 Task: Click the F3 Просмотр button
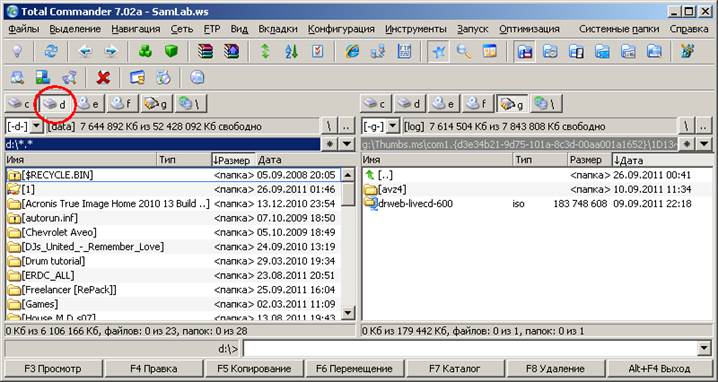(53, 368)
